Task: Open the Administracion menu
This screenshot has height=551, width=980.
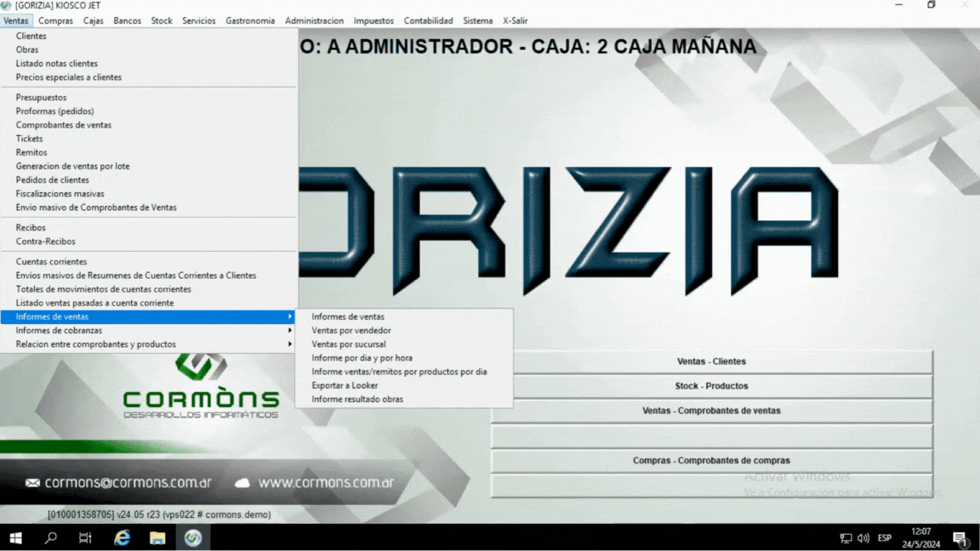Action: point(315,20)
